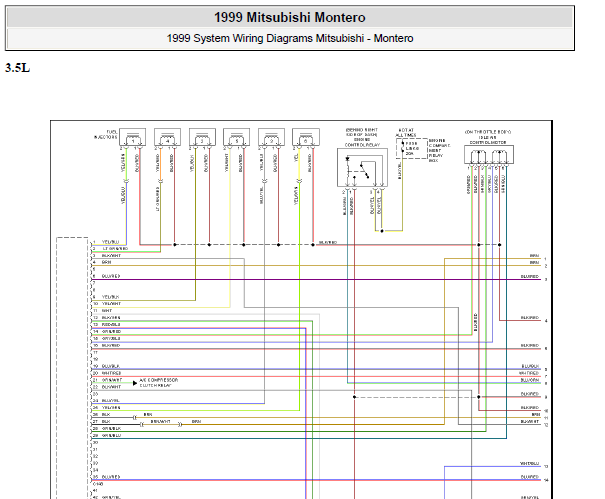The width and height of the screenshot is (605, 499).
Task: Click the 'HOT AT ALL TIMES' label
Action: tap(406, 133)
